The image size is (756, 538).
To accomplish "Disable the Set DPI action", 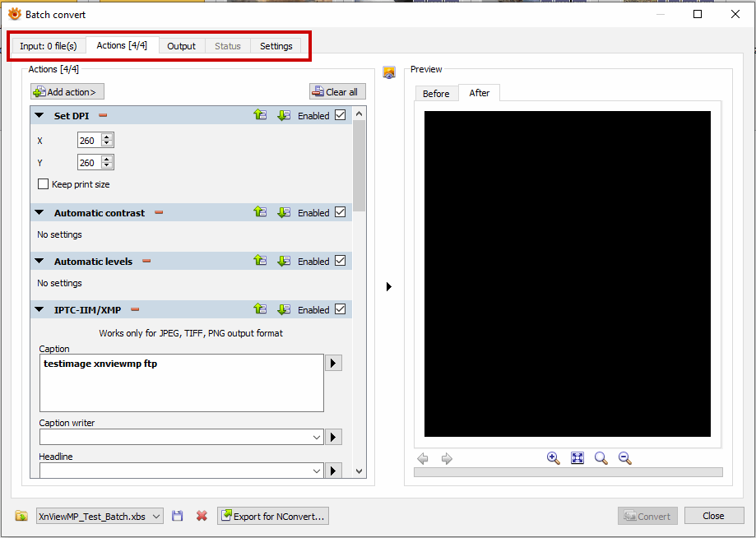I will (x=341, y=114).
